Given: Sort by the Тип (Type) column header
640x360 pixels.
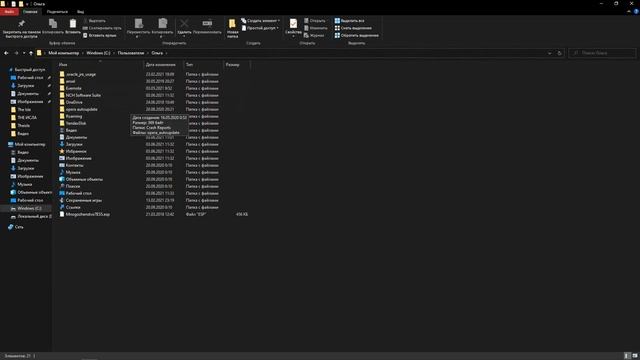Looking at the screenshot, I should pyautogui.click(x=203, y=64).
